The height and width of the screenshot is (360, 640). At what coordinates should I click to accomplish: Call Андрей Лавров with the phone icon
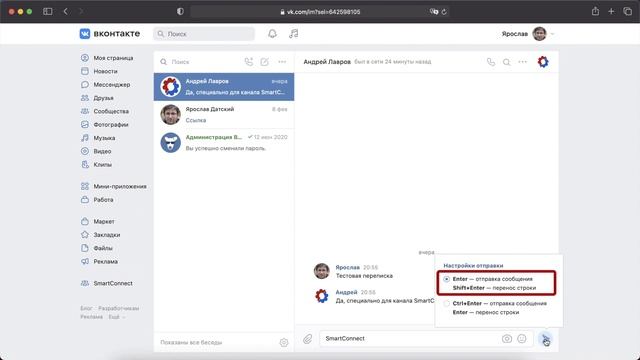[x=491, y=62]
